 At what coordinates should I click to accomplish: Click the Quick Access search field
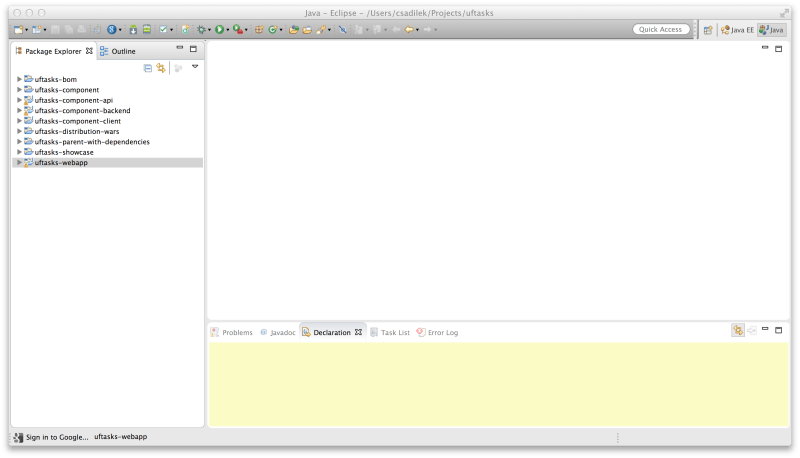click(x=661, y=30)
